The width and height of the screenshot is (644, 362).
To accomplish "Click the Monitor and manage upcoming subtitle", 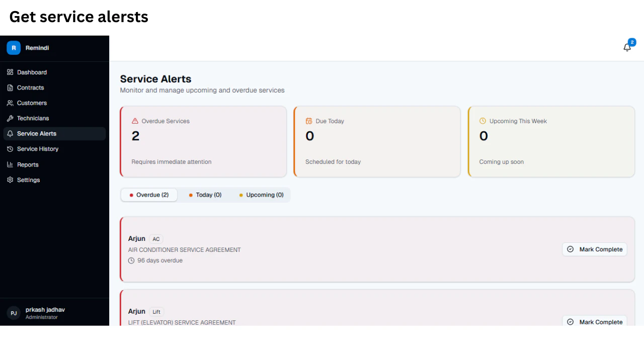I will pyautogui.click(x=202, y=90).
